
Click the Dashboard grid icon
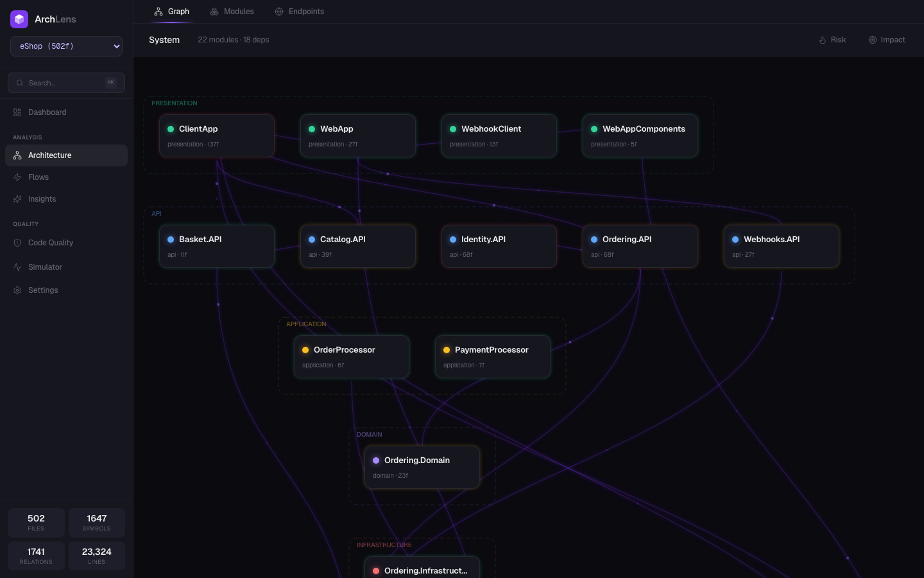click(17, 112)
